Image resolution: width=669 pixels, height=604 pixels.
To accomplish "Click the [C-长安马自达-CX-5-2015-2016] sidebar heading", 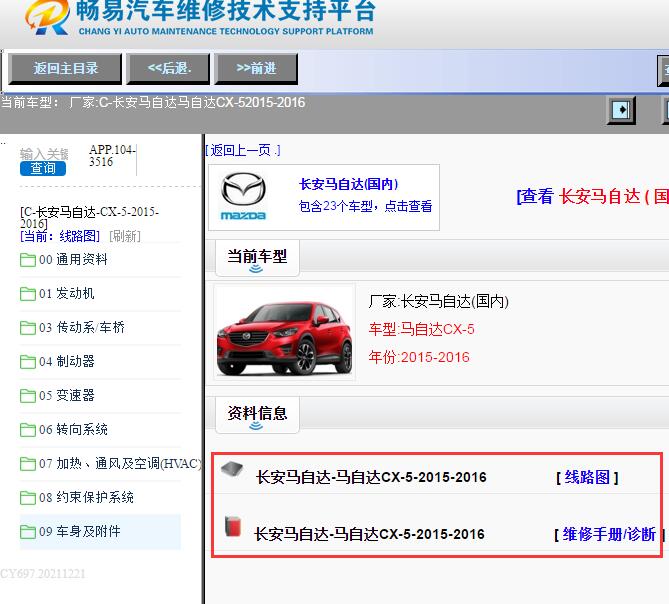I will pyautogui.click(x=89, y=218).
